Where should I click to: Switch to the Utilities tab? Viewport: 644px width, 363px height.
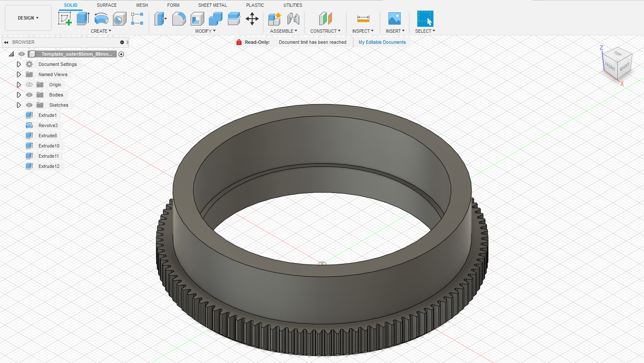tap(293, 5)
